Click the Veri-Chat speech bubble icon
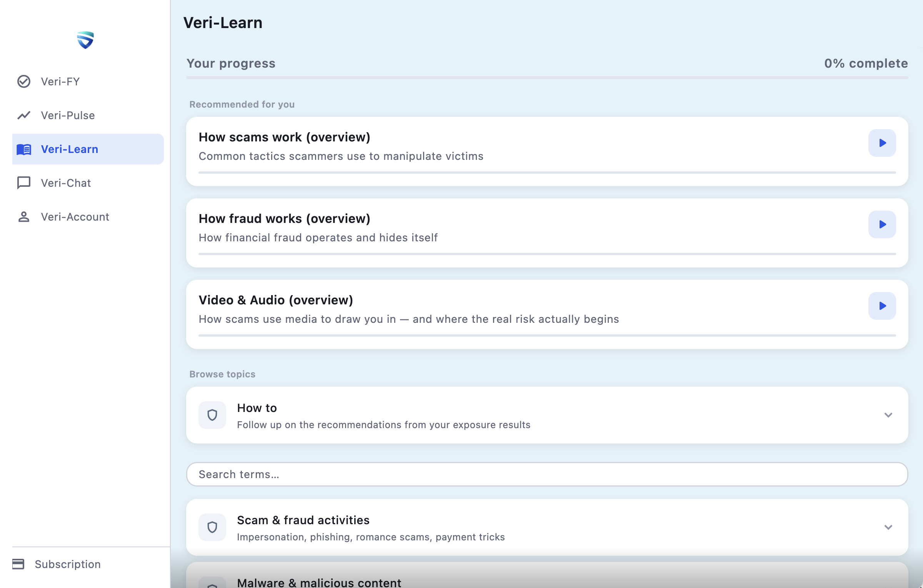 click(24, 183)
